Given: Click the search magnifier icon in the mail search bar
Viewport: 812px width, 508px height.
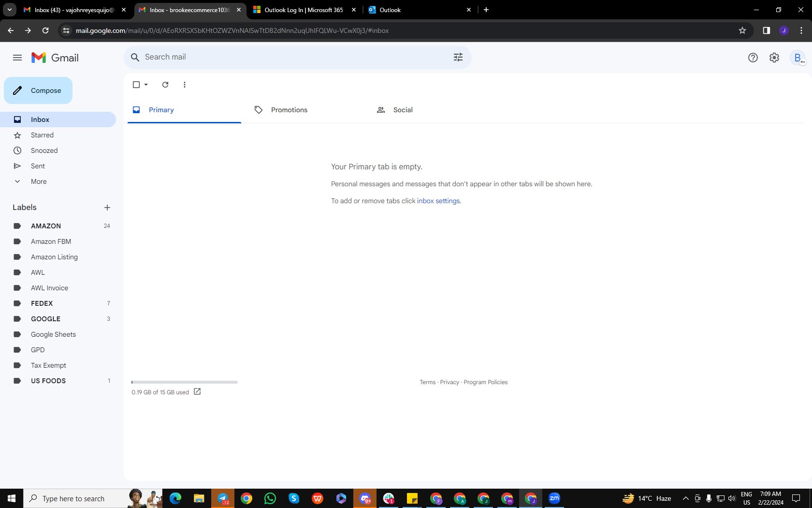Looking at the screenshot, I should click(135, 57).
